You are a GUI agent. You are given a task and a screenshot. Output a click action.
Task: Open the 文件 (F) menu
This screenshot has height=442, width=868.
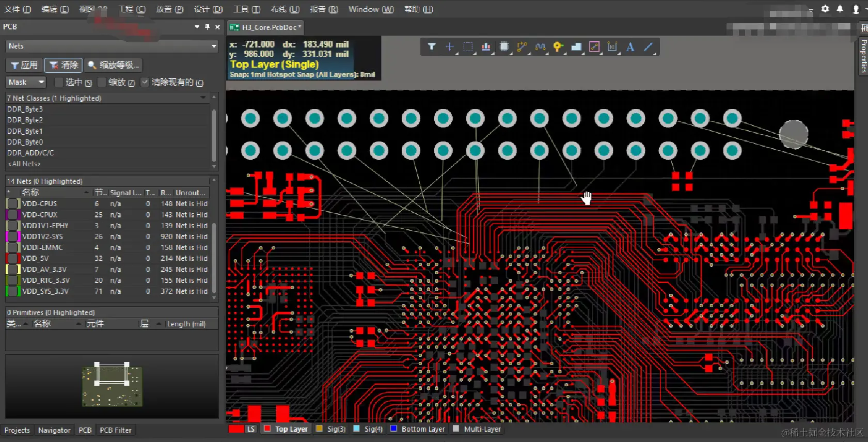[18, 9]
